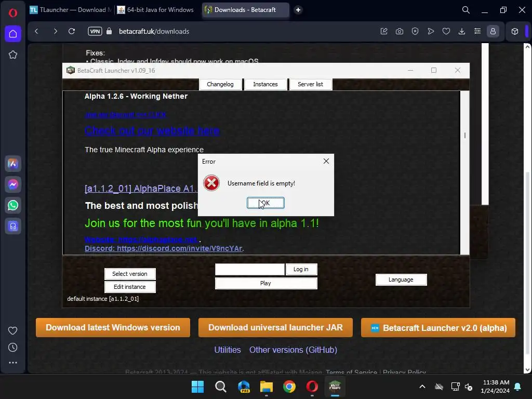Open the heart icon in the sidebar

pyautogui.click(x=13, y=330)
